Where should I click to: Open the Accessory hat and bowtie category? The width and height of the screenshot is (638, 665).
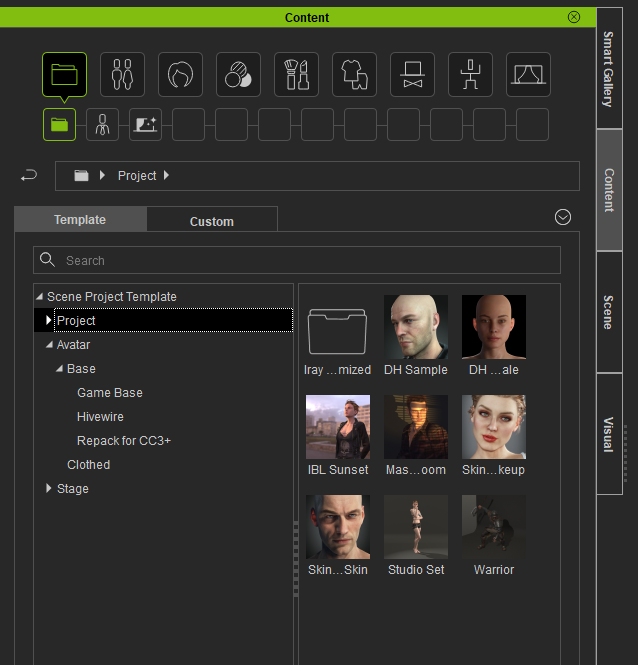click(x=412, y=75)
